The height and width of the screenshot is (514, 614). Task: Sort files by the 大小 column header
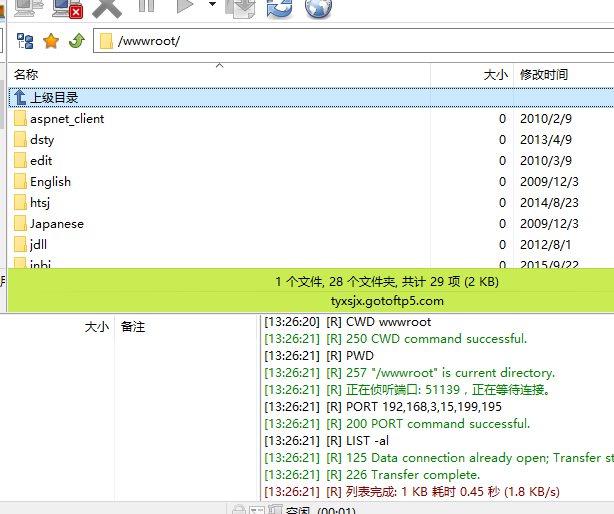pyautogui.click(x=494, y=75)
